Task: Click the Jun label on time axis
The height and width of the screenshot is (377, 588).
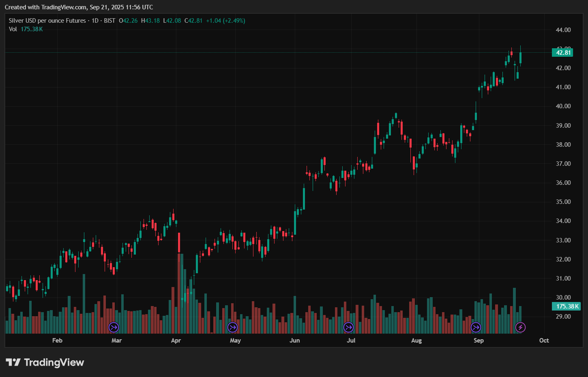Action: [x=295, y=341]
